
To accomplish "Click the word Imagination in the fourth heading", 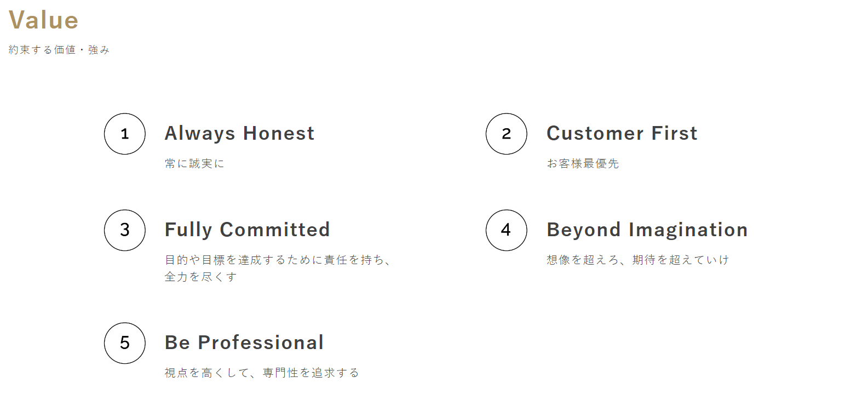I will click(x=688, y=230).
